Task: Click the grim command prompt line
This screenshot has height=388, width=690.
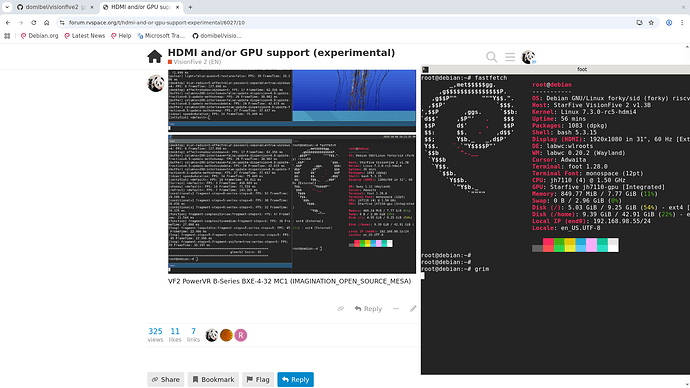Action: pos(455,269)
